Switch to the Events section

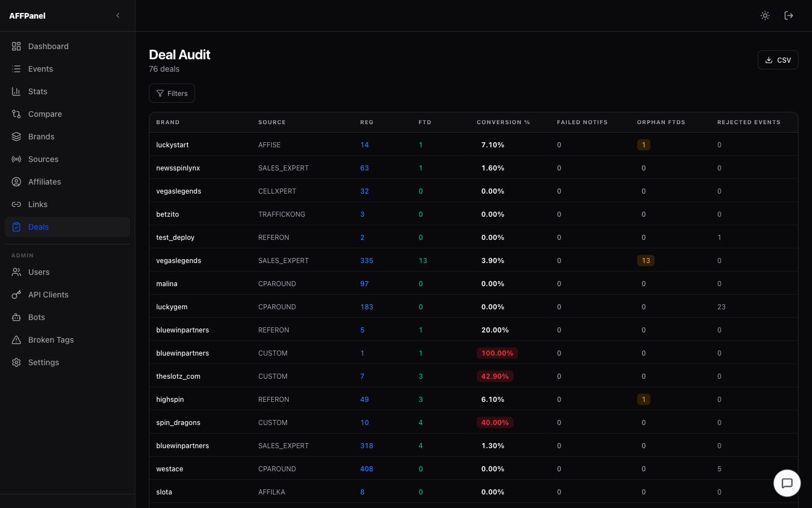point(39,68)
